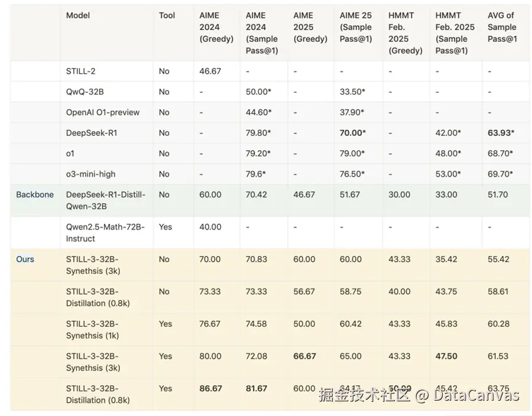Click "76.50*" in the o3-mini-high row

coord(352,174)
